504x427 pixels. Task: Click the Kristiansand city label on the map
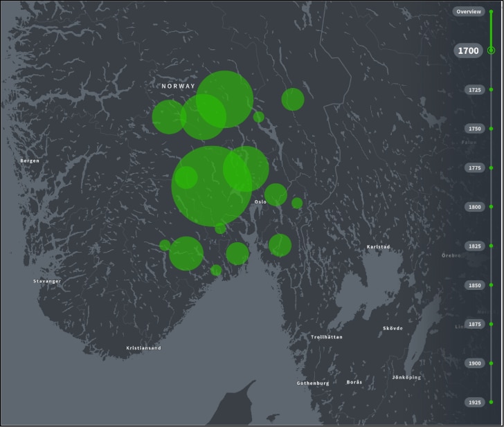pos(143,348)
